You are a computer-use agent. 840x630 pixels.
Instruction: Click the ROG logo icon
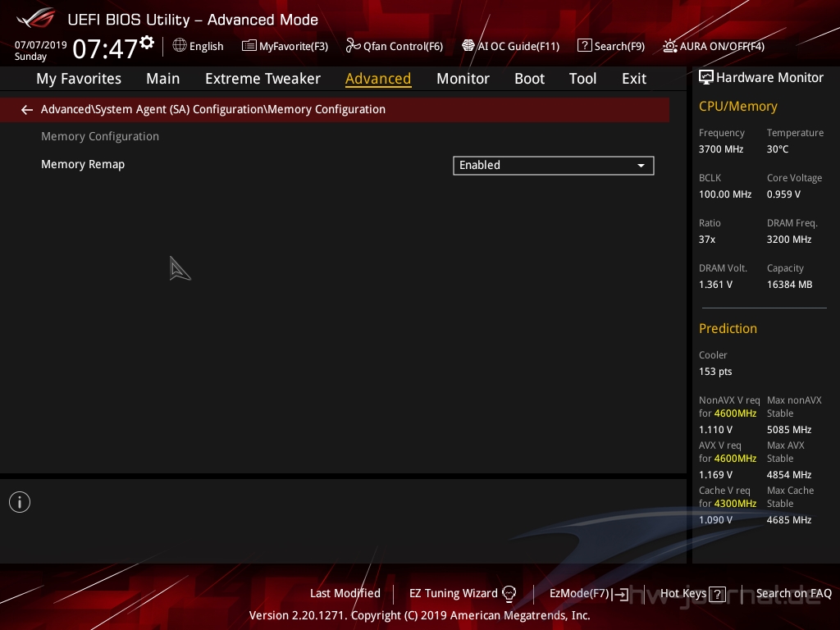[x=35, y=18]
